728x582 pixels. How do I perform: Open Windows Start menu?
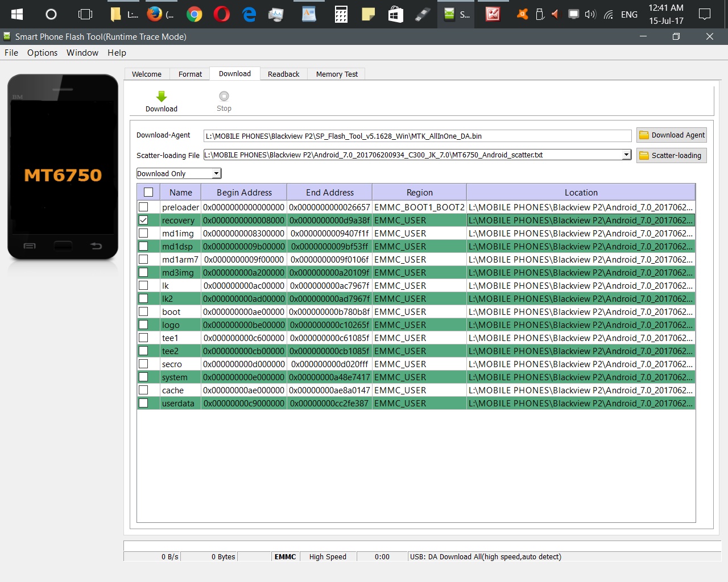(x=17, y=14)
